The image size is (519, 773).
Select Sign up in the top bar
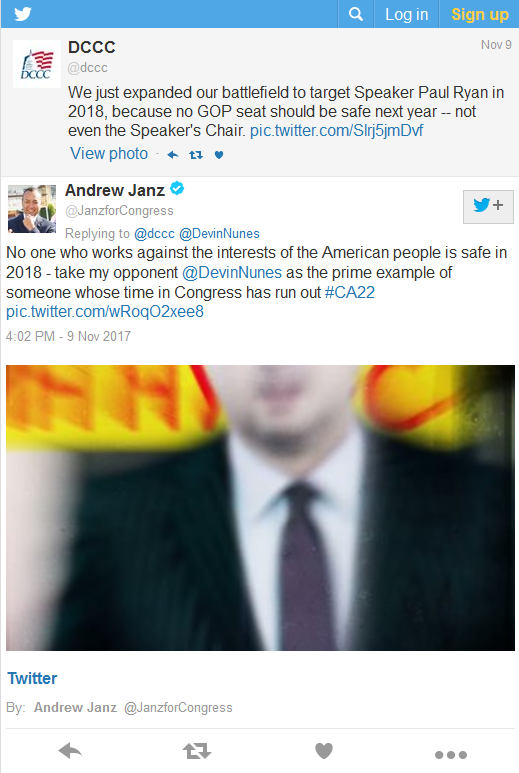[x=480, y=14]
